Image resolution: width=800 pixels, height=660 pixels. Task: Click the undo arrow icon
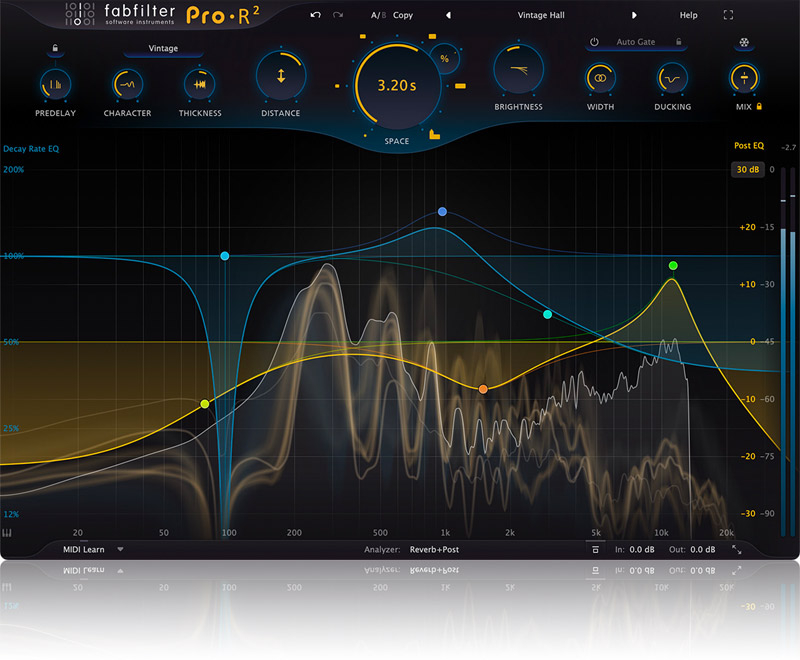(315, 15)
